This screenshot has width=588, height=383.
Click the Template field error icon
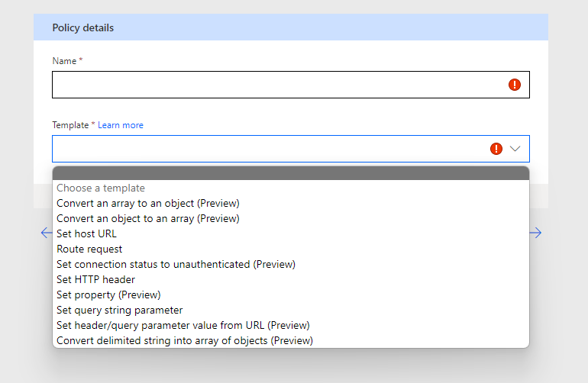[x=496, y=149]
